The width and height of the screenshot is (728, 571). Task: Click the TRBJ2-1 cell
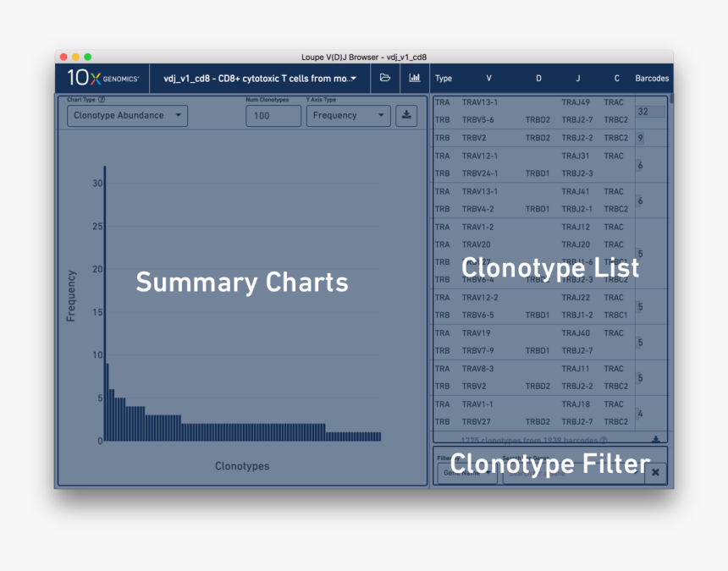click(577, 209)
